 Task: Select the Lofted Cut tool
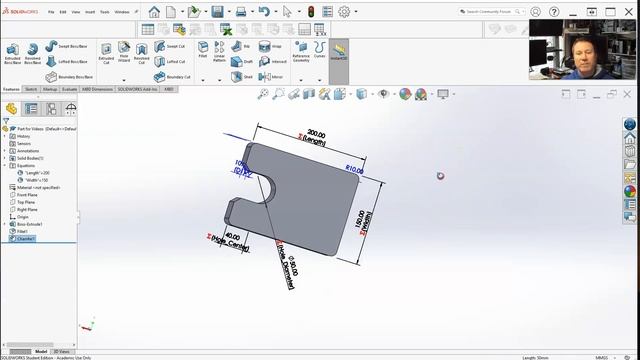click(170, 62)
